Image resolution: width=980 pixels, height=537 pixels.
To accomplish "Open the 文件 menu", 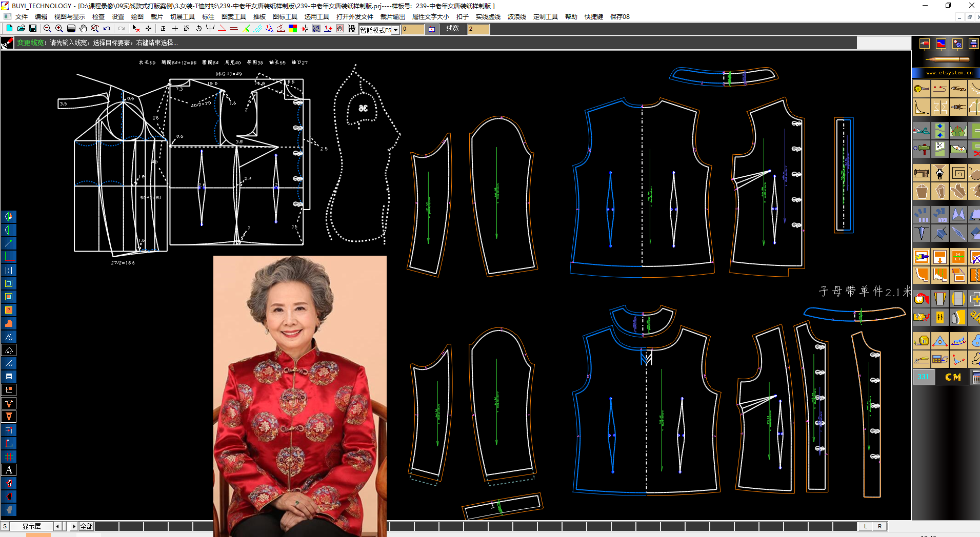I will pos(22,16).
